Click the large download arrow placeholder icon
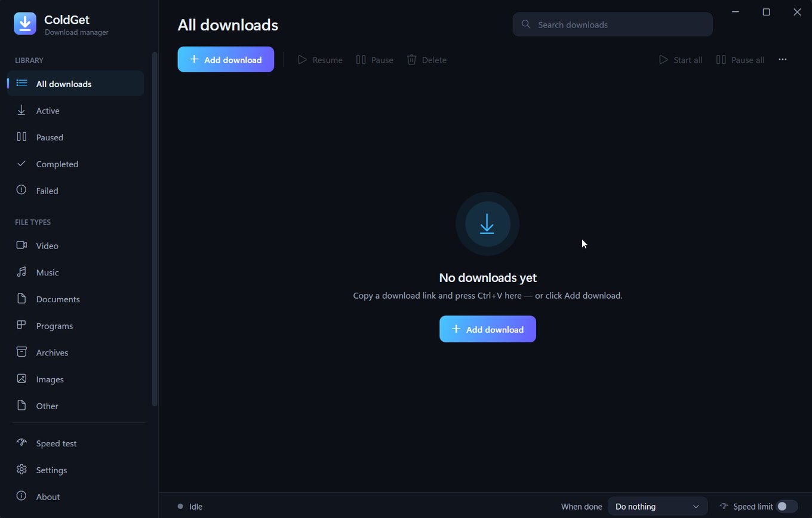Viewport: 812px width, 518px height. tap(487, 223)
